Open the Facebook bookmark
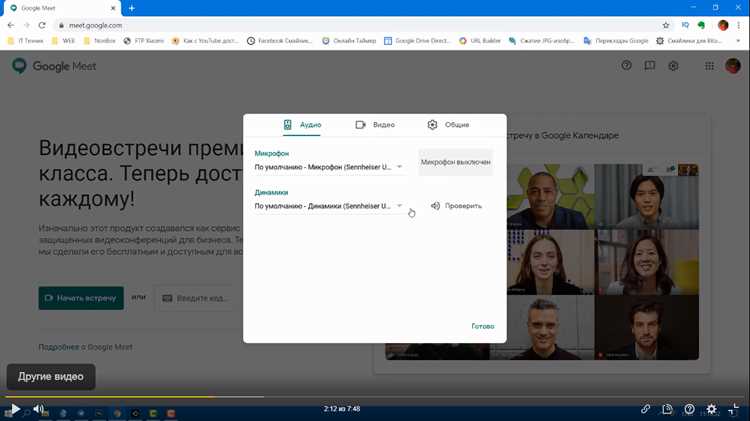The width and height of the screenshot is (750, 421). [x=279, y=41]
